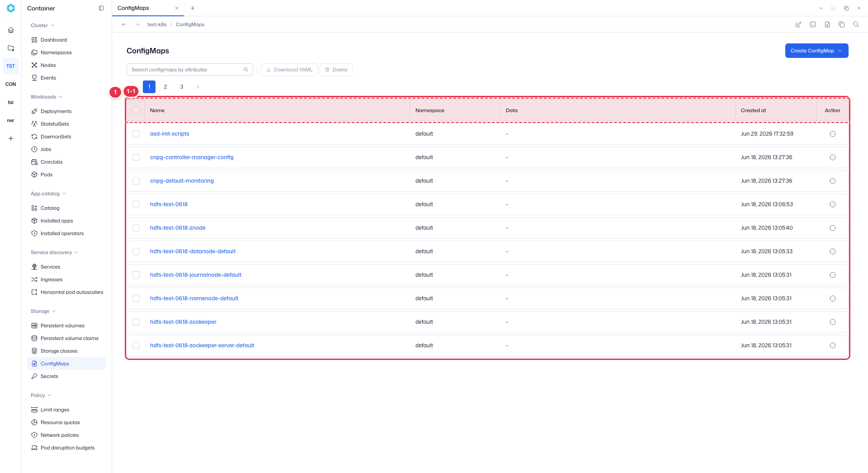Viewport: 868px width, 473px height.
Task: Open the terminal icon in top toolbar
Action: tap(813, 24)
